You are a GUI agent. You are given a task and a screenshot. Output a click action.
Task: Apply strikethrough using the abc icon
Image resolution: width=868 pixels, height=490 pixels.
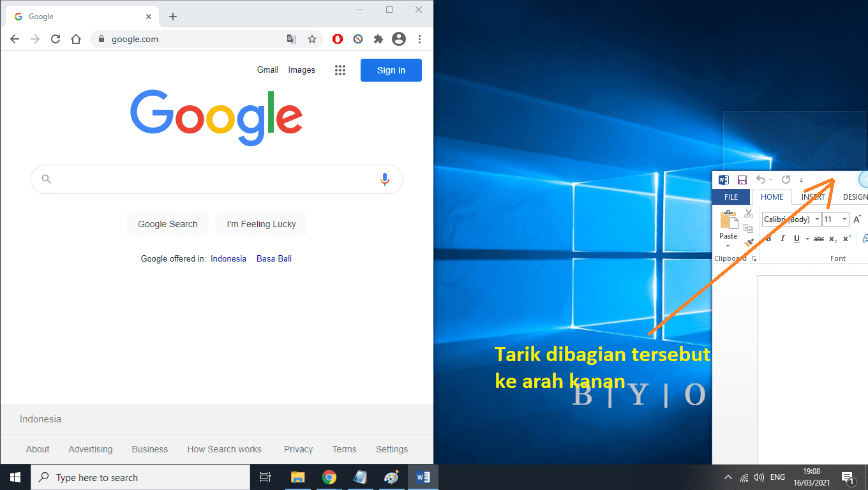819,239
